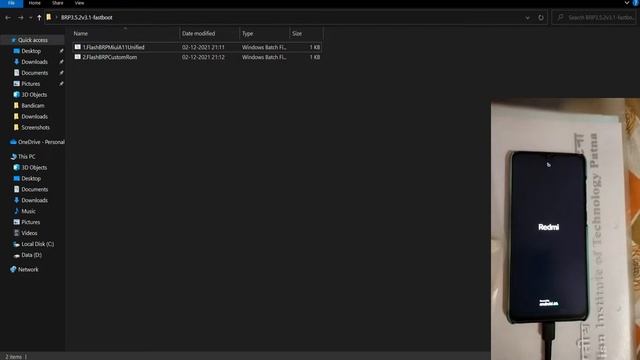Open the Bandicam folder
Viewport: 640px width, 360px height.
[33, 106]
